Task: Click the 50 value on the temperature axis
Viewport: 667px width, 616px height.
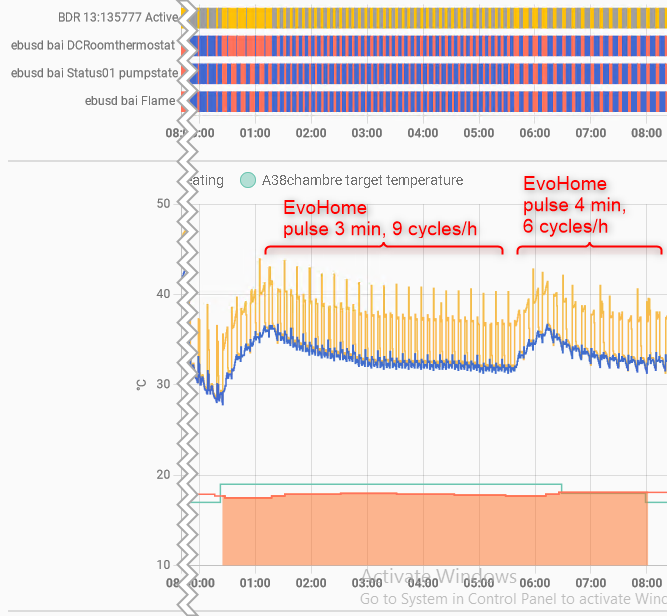Action: point(163,203)
